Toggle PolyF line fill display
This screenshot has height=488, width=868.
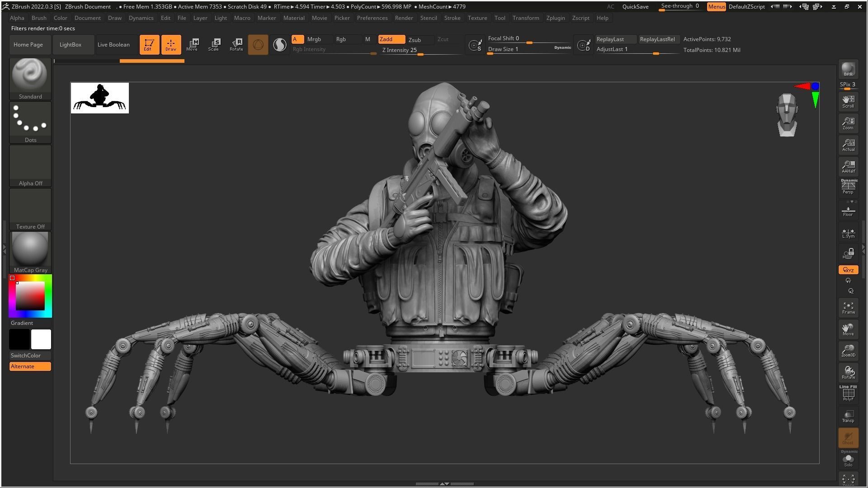848,394
